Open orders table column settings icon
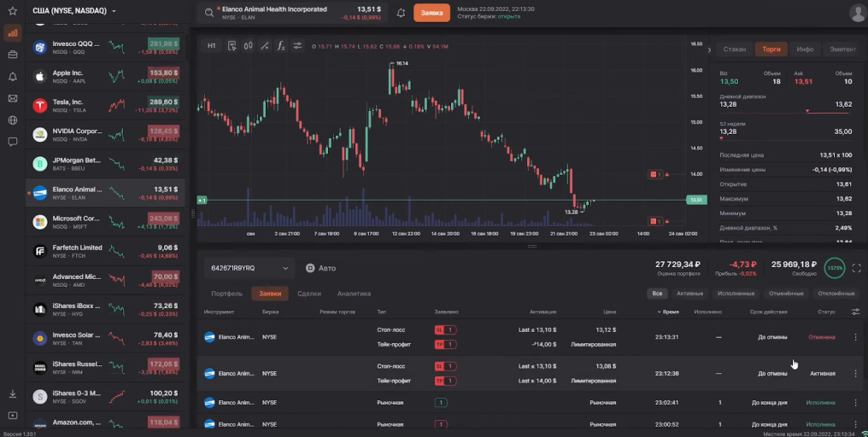Image resolution: width=868 pixels, height=437 pixels. 855,312
